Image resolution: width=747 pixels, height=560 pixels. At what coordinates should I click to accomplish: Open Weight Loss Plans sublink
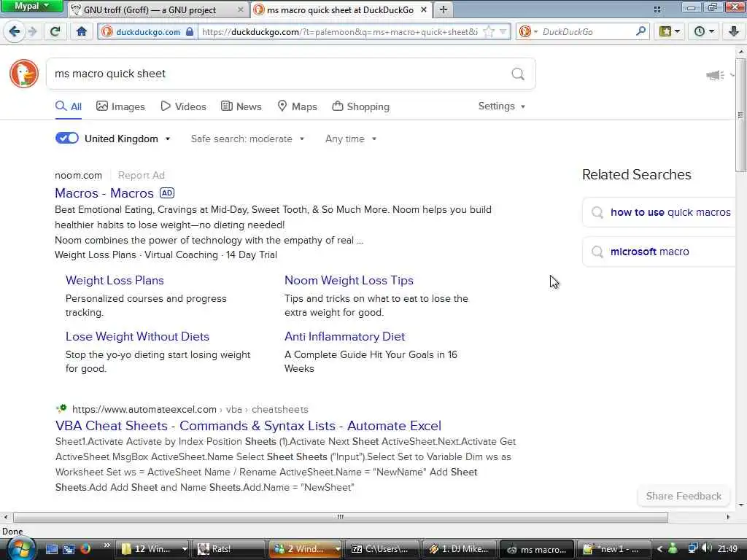point(115,281)
